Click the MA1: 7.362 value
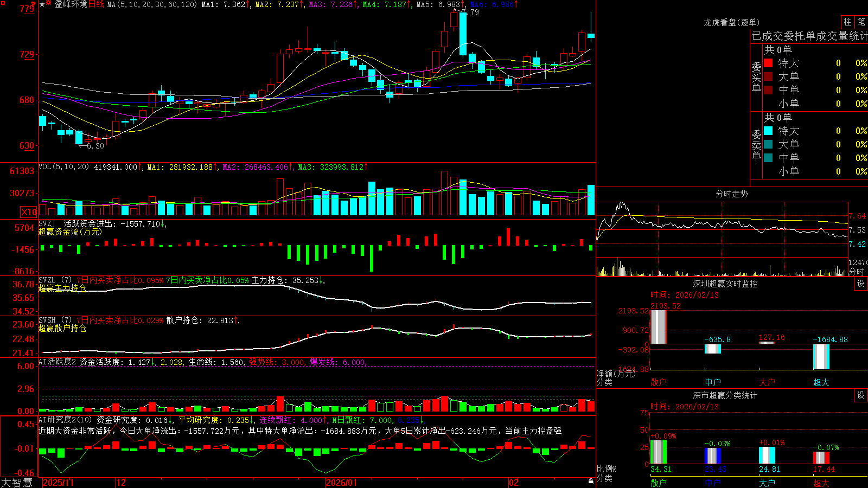Screen dimensions: 868x488 (225, 4)
